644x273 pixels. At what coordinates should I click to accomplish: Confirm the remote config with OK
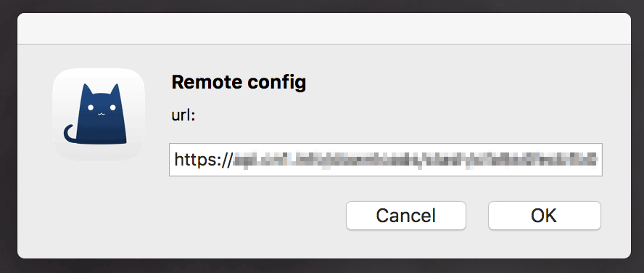(x=544, y=216)
